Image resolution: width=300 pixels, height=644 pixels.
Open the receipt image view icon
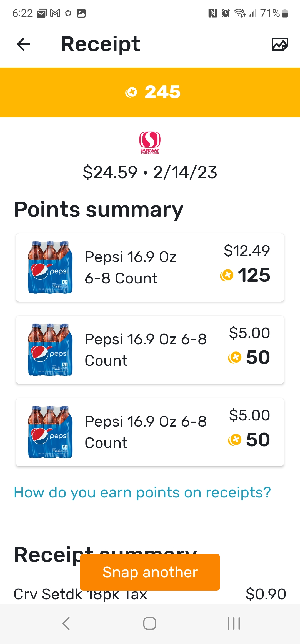(x=280, y=44)
